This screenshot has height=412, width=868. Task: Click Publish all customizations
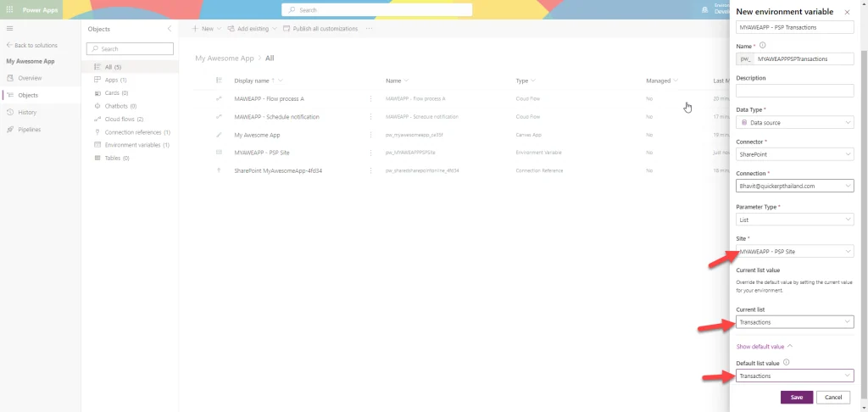[320, 29]
